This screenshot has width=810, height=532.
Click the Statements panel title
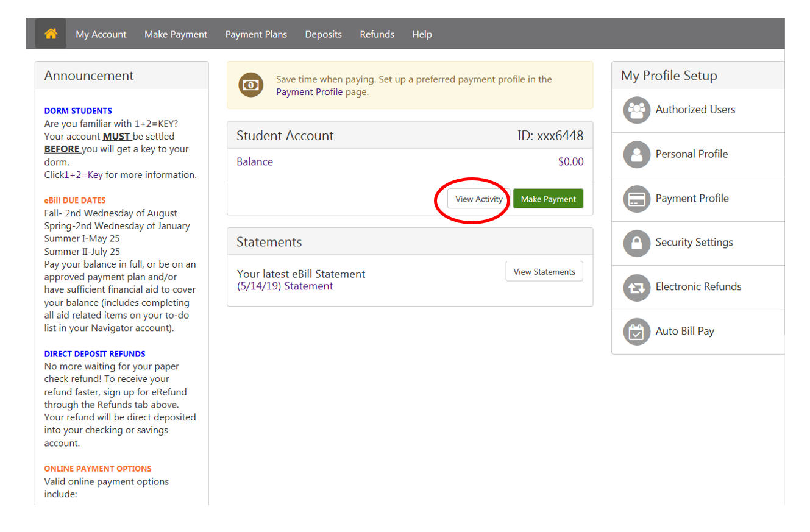click(x=269, y=242)
